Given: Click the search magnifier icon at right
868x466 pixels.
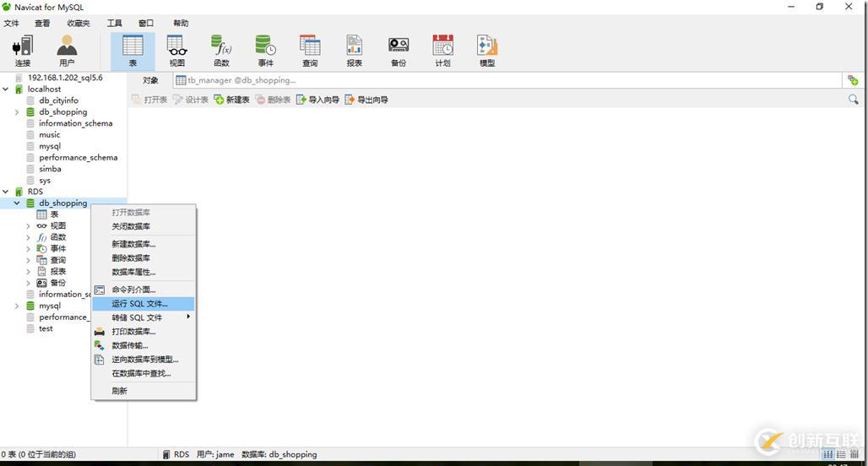Looking at the screenshot, I should 853,100.
